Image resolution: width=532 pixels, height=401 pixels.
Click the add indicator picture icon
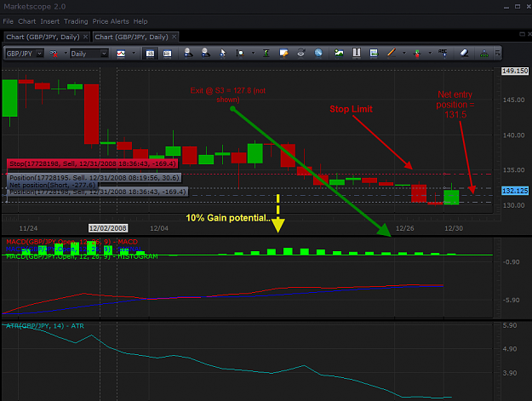coord(339,53)
